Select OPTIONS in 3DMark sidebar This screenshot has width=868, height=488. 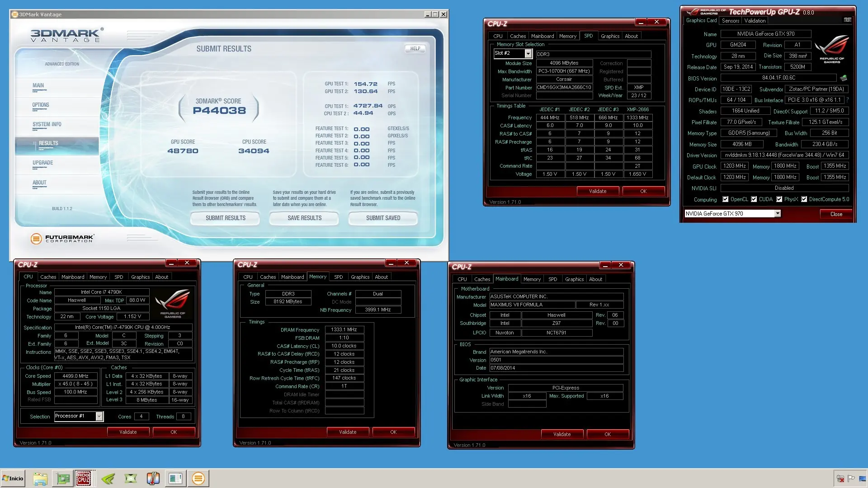41,105
